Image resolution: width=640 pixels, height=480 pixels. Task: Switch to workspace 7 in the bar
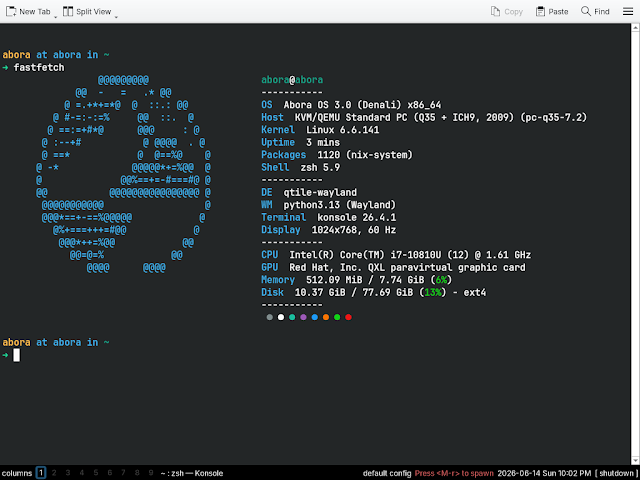(123, 473)
